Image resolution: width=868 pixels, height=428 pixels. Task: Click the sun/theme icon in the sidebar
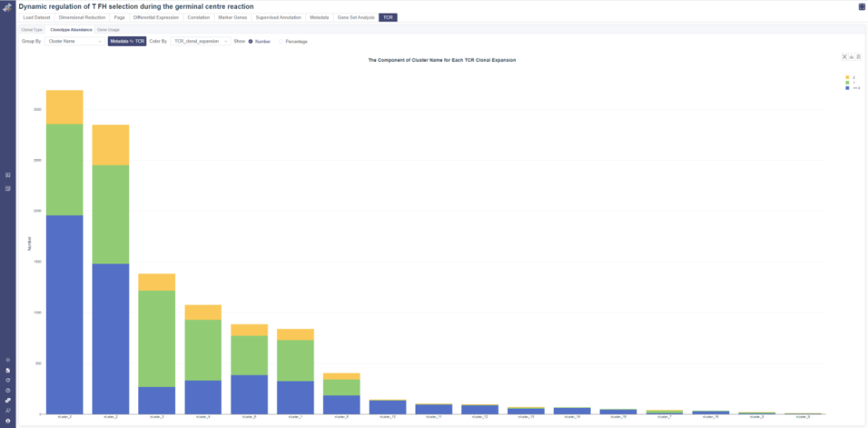(x=8, y=360)
